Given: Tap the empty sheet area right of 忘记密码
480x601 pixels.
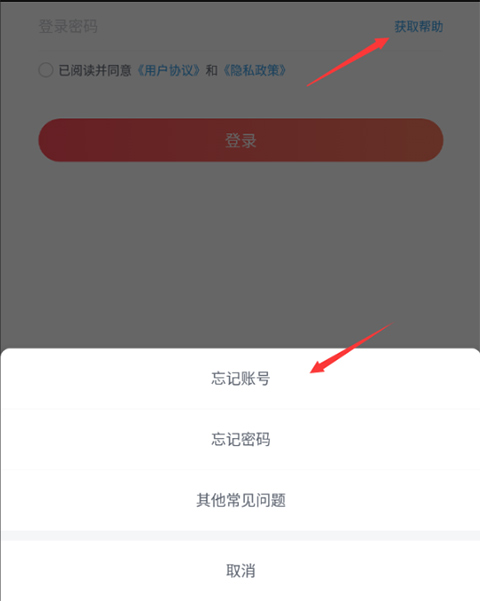Looking at the screenshot, I should 374,439.
